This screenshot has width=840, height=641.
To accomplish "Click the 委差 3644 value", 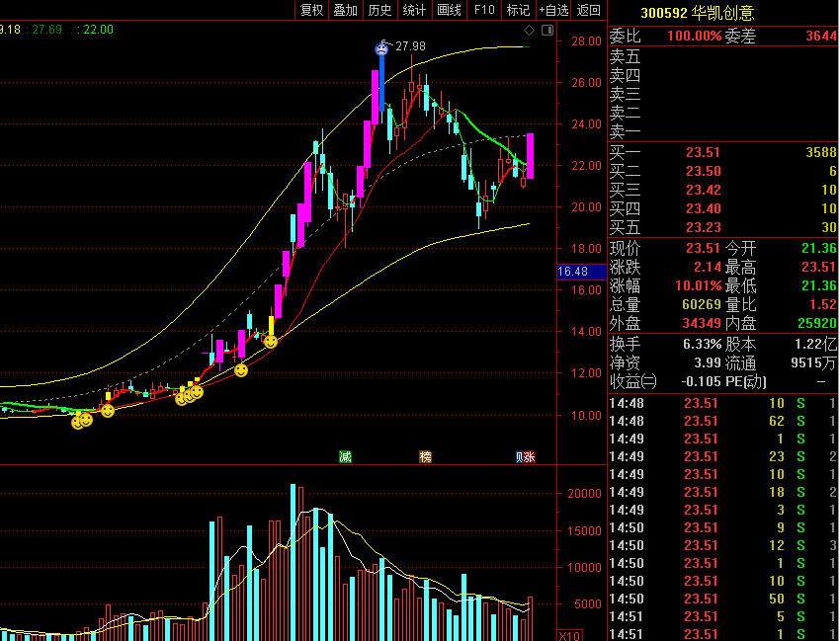I will coord(820,37).
